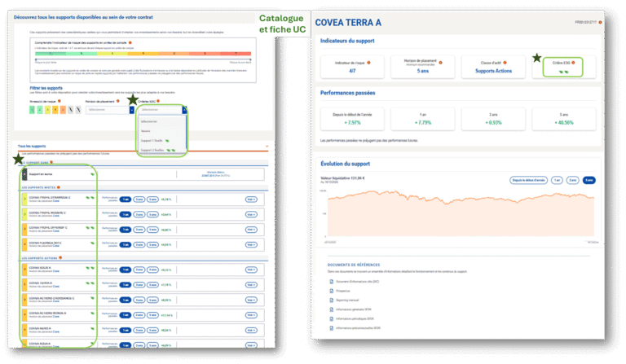
Task: Open info icon next to Les supports actions heading
Action: point(60,258)
